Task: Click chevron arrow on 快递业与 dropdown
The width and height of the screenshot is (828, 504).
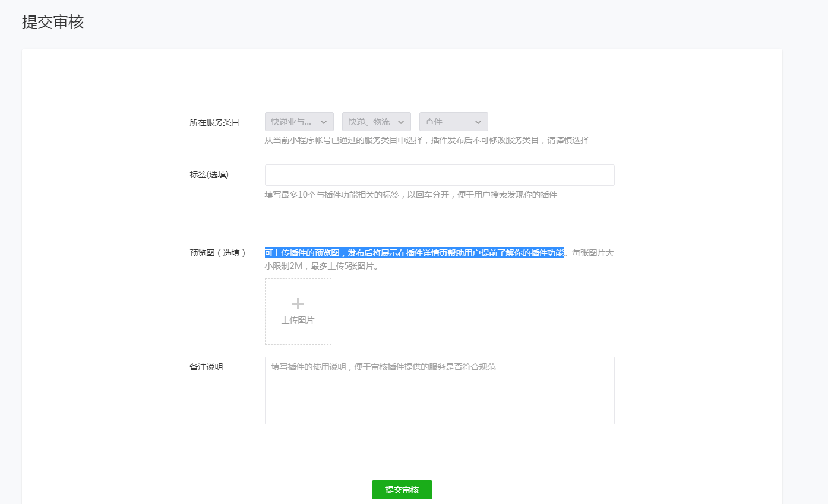Action: [x=324, y=122]
